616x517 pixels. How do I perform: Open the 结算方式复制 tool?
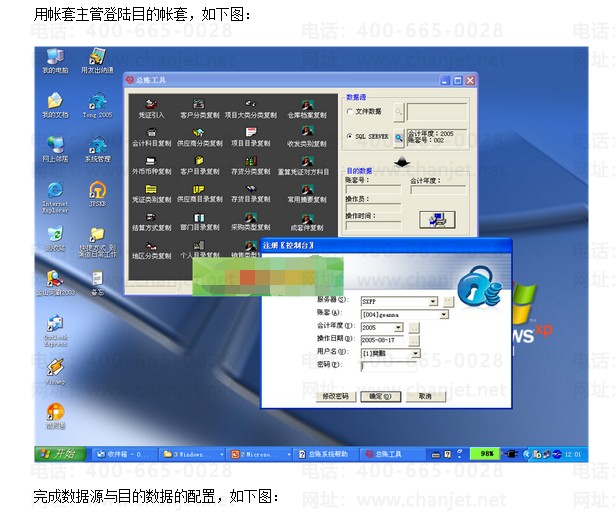click(x=151, y=222)
